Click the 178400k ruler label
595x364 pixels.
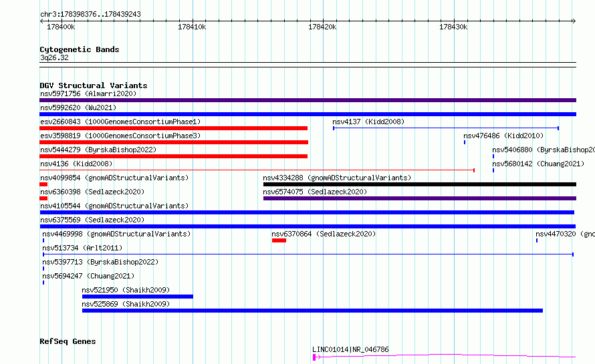tap(61, 27)
